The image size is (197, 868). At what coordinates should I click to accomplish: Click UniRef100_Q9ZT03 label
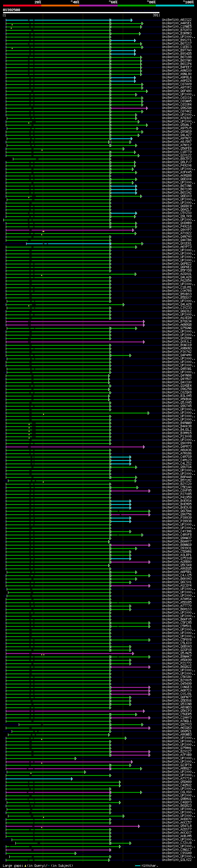coord(176,724)
